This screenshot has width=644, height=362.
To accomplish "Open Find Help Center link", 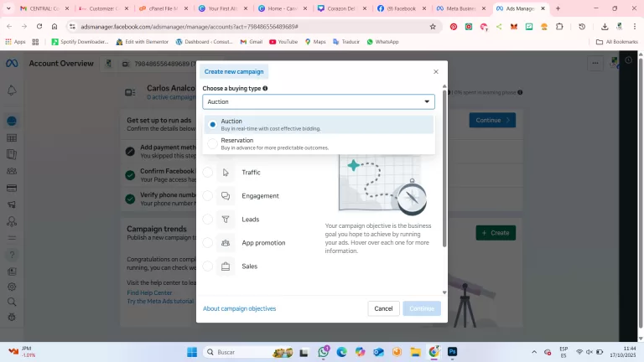I will [149, 292].
